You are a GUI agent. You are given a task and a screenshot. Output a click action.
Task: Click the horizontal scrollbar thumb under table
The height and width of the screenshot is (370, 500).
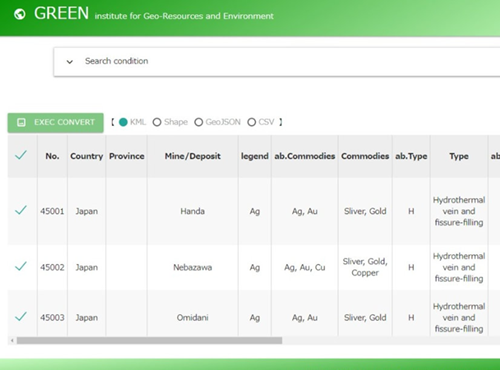tap(149, 340)
